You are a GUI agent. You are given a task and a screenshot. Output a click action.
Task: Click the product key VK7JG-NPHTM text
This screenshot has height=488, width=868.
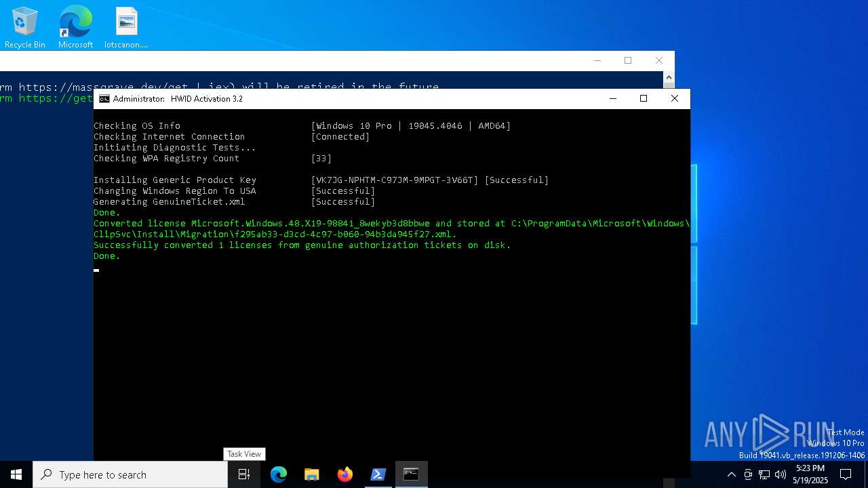[395, 180]
